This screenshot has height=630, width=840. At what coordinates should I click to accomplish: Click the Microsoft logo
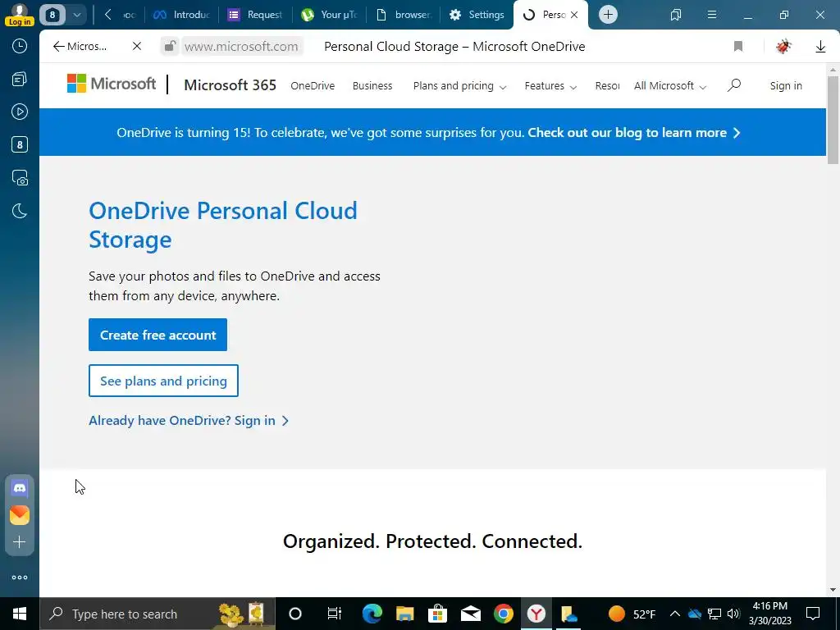(112, 84)
